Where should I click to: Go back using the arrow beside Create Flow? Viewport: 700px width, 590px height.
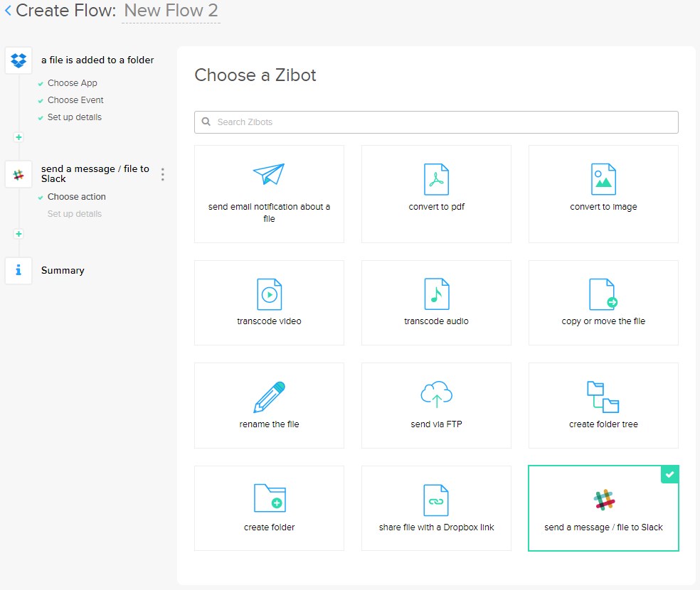click(8, 11)
